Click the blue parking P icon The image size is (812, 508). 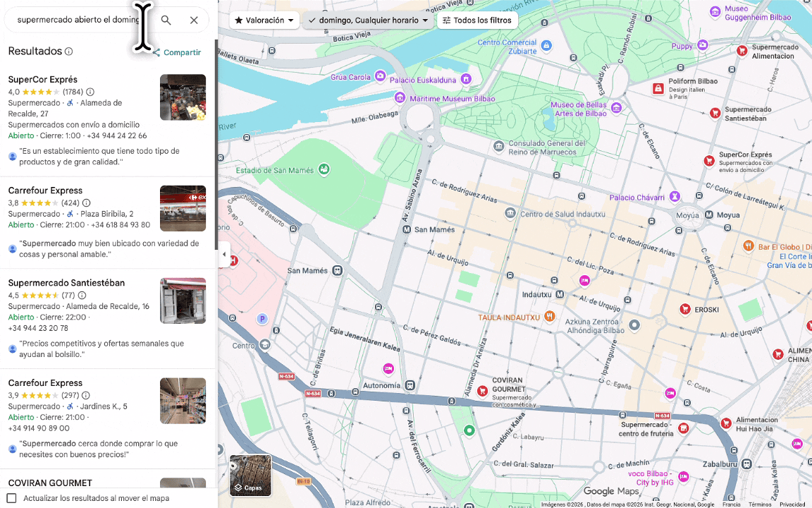(x=262, y=319)
